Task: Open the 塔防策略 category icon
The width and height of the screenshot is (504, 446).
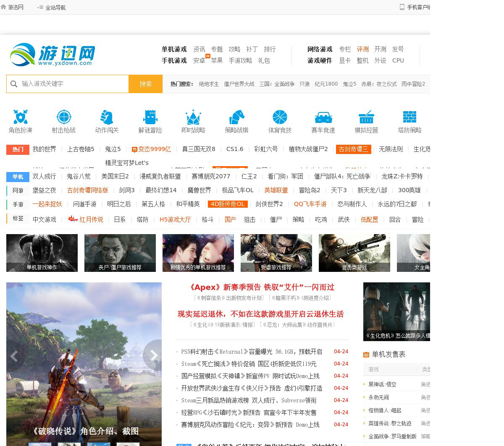Action: [x=409, y=117]
